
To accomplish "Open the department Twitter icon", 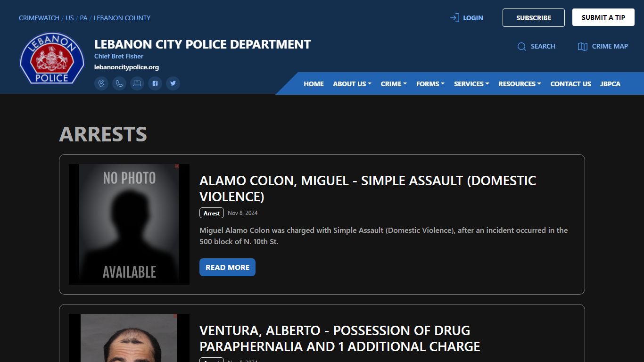I will (173, 83).
